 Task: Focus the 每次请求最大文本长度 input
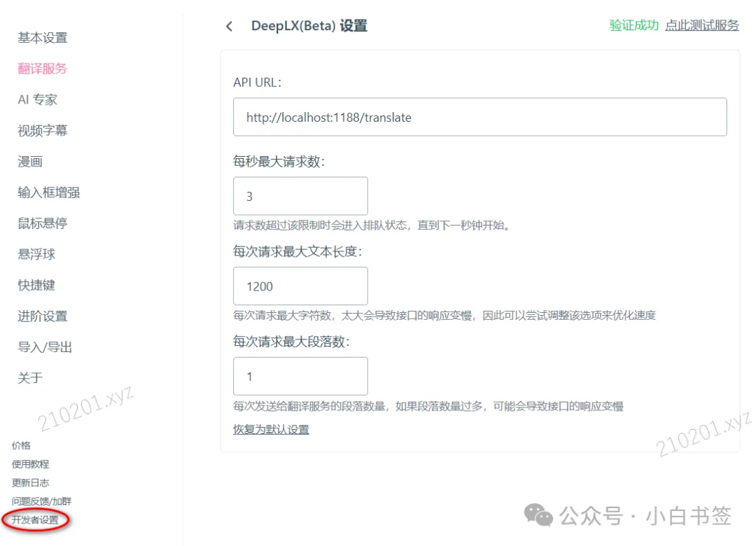click(x=300, y=286)
